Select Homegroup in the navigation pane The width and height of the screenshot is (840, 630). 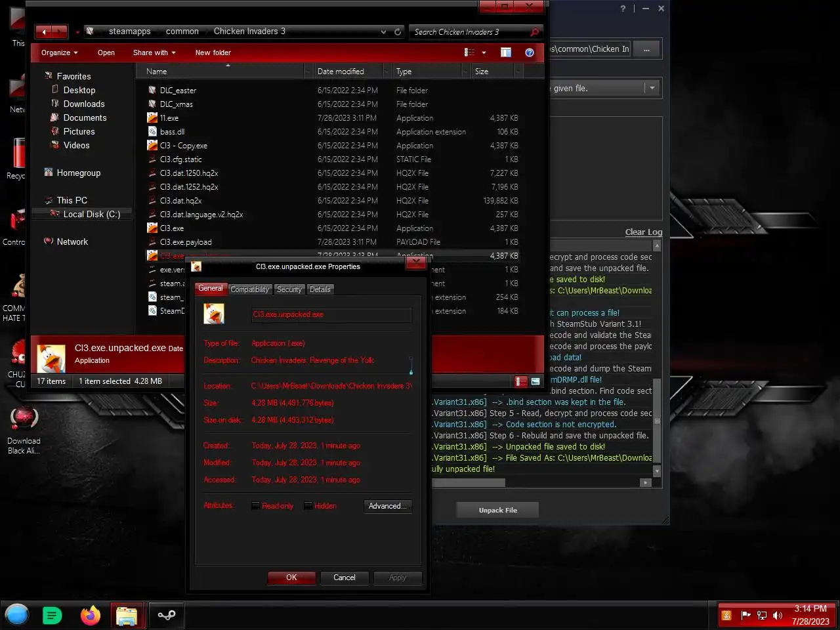(78, 173)
